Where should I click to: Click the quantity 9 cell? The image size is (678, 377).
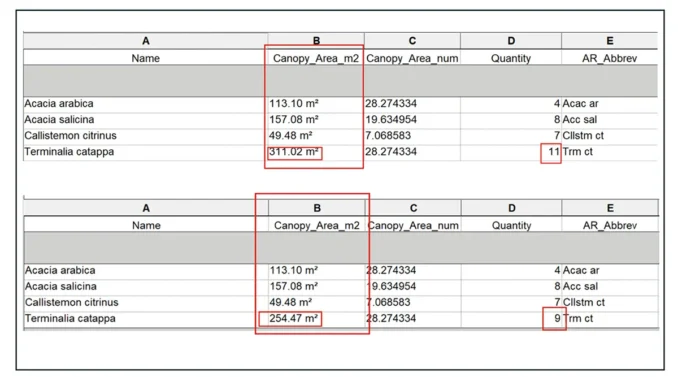click(x=557, y=319)
